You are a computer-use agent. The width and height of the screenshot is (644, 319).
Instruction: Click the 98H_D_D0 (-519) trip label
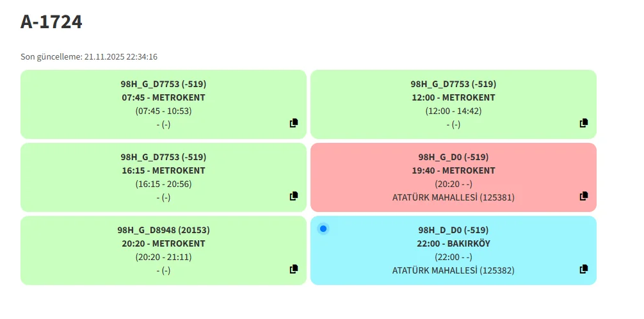point(453,230)
